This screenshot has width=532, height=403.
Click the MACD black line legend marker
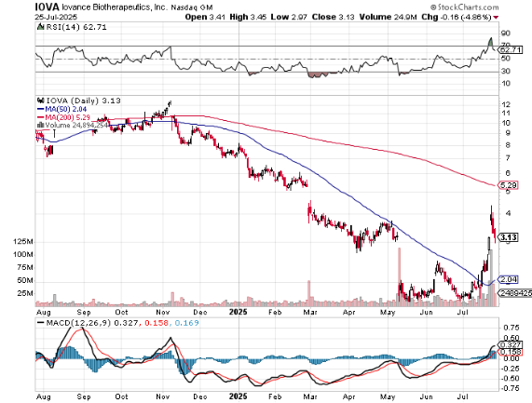40,323
